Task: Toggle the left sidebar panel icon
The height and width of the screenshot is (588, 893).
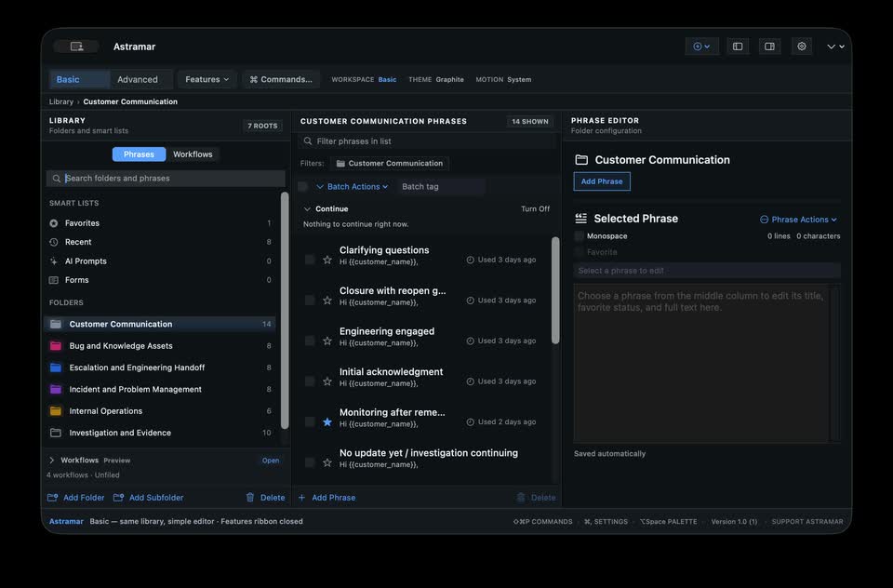Action: tap(738, 47)
